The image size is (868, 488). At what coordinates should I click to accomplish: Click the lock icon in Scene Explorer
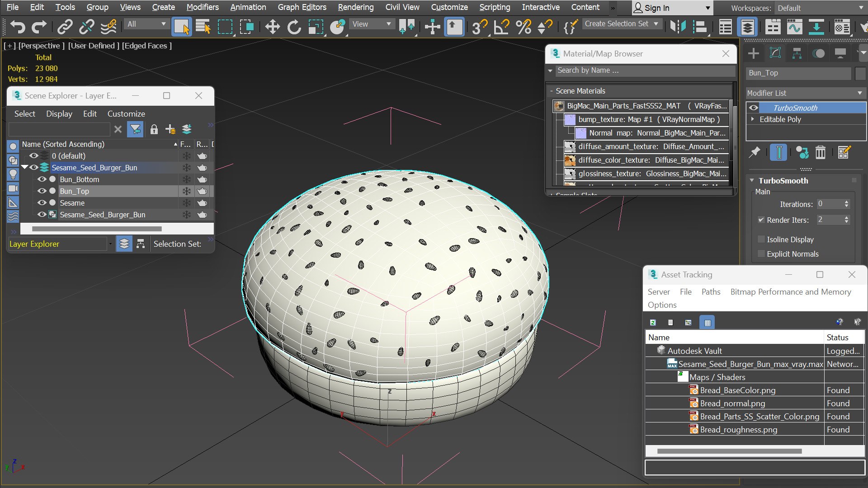point(154,129)
